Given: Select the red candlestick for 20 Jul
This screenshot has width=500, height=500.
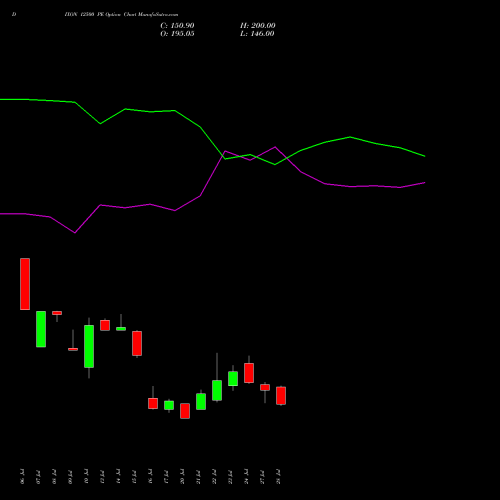Looking at the screenshot, I should coord(185,411).
